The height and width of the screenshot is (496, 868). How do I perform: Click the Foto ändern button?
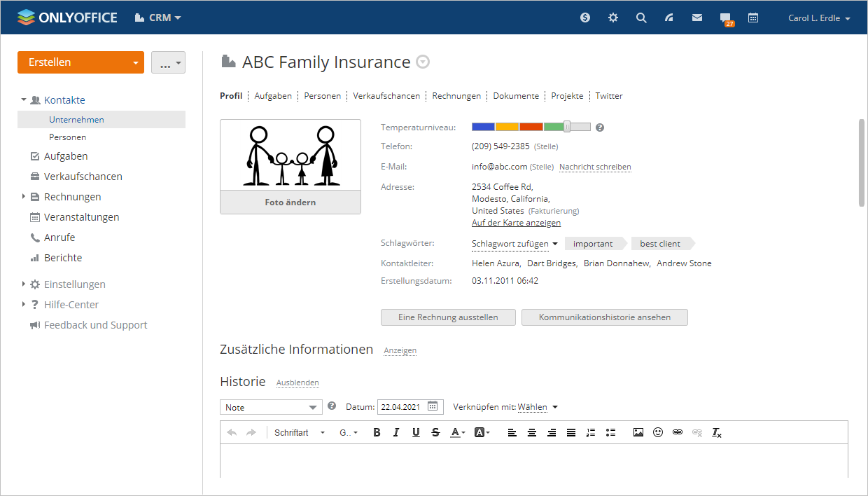click(290, 202)
